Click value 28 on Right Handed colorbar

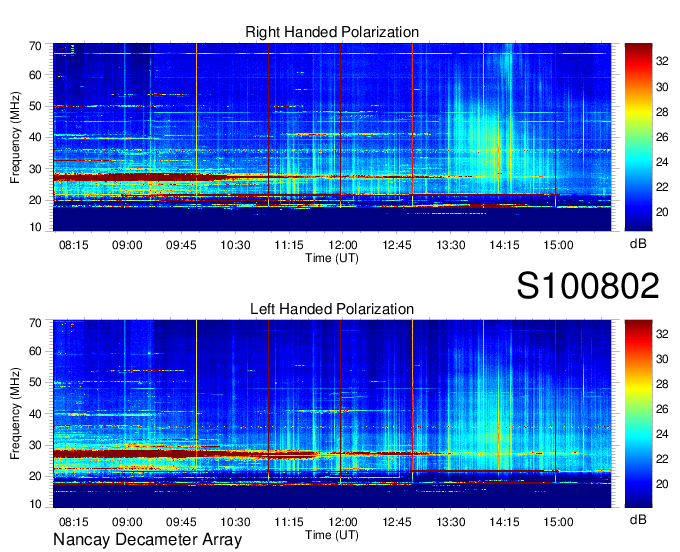point(662,112)
